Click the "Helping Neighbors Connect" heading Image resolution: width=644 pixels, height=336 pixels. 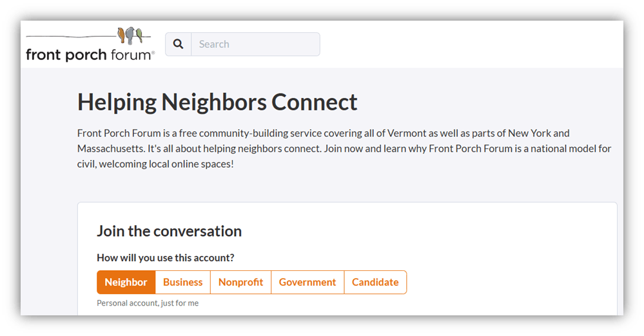click(x=217, y=103)
